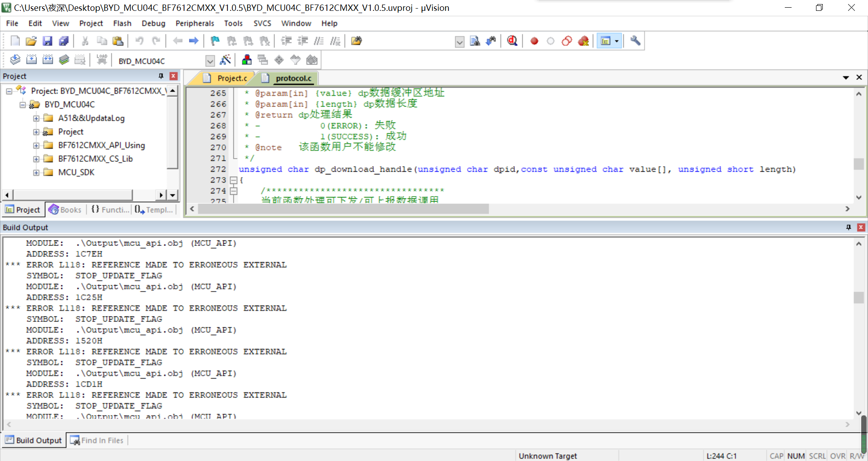Comment out the selection
The width and height of the screenshot is (868, 461).
coord(319,41)
